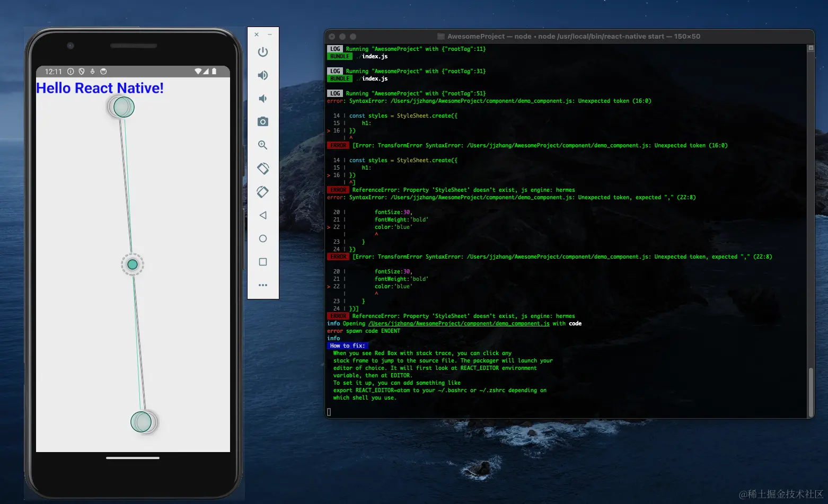Screen dimensions: 828x504
Task: Click first 'const styles = StyleSheet.create({' line
Action: click(x=403, y=116)
